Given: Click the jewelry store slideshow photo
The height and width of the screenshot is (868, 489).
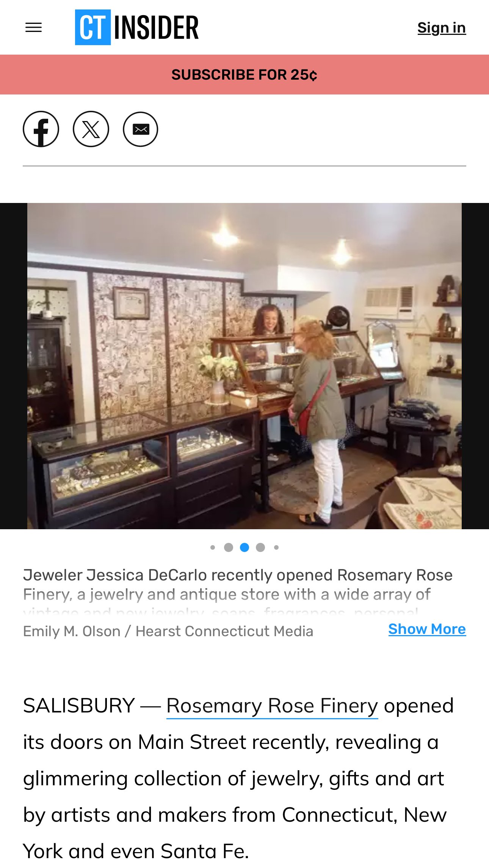Looking at the screenshot, I should 244,366.
